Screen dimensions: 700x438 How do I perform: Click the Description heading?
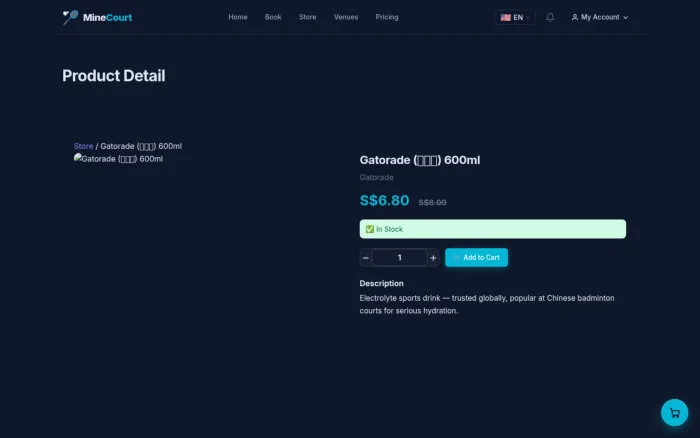(381, 283)
